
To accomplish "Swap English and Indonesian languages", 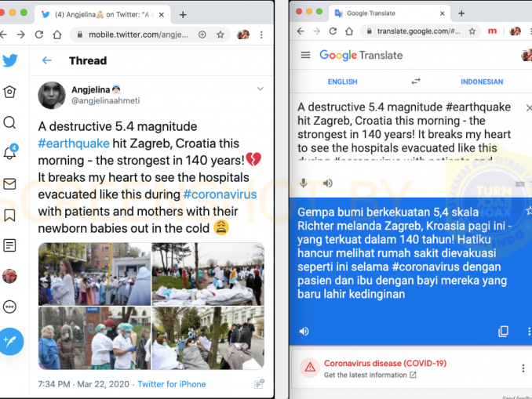I will [x=416, y=82].
